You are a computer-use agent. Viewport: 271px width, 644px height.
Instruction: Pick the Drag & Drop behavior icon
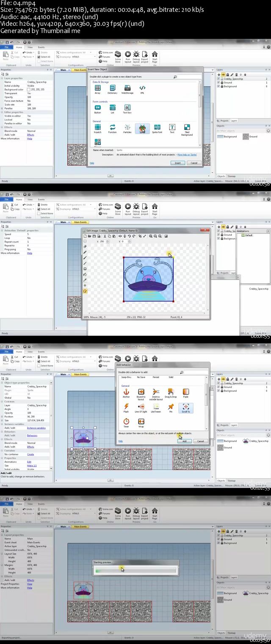(171, 394)
